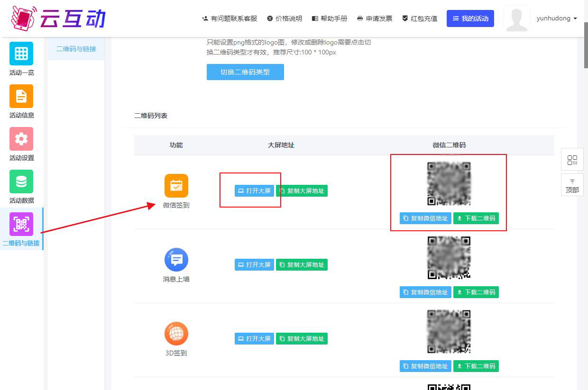This screenshot has height=390, width=588.
Task: Click the 3D签到 QR code image
Action: point(449,332)
